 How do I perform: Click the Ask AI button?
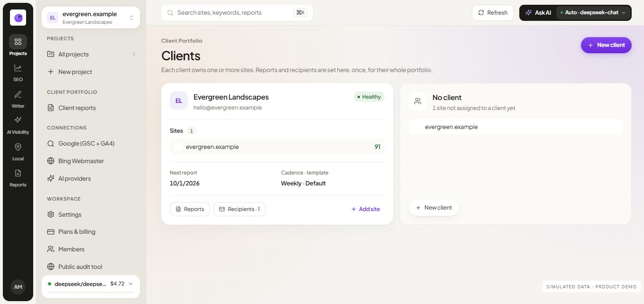coord(538,13)
